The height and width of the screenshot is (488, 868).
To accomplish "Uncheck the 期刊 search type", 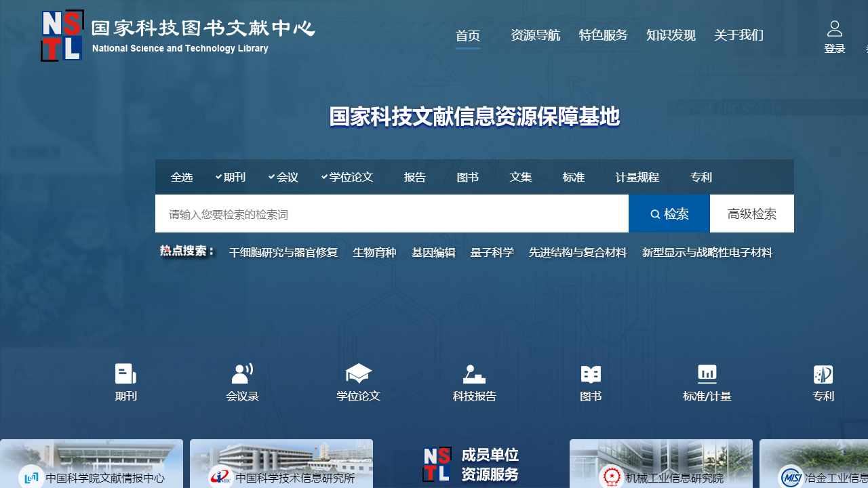I will [231, 177].
